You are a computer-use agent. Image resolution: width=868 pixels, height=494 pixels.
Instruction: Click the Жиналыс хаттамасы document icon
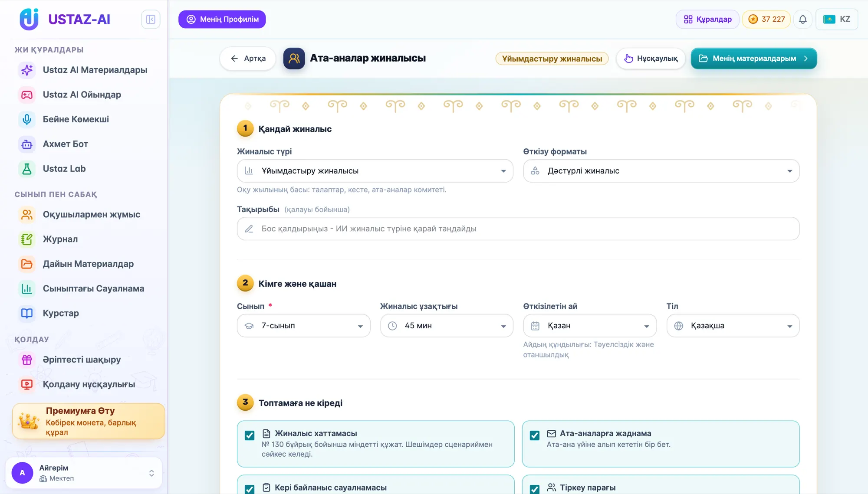[x=266, y=433]
